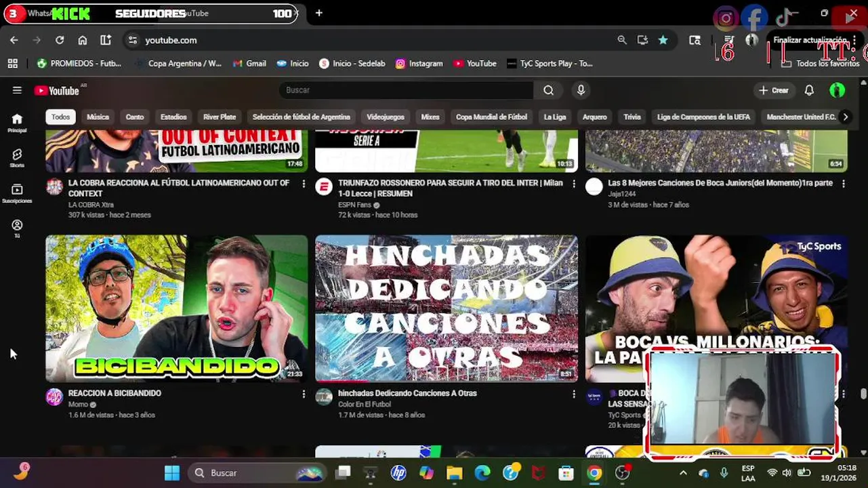
Task: Open Out of Context Futbol Latinoamericano thumbnail
Action: click(x=176, y=150)
